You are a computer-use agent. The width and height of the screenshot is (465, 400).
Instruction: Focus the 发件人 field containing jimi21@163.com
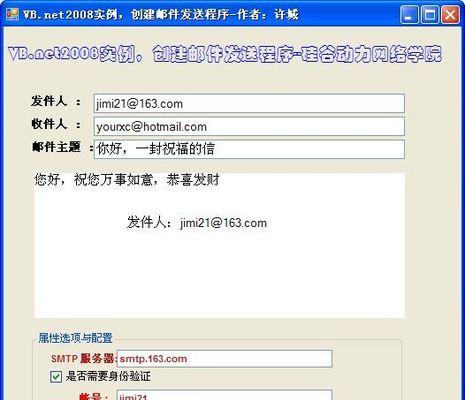click(x=249, y=103)
